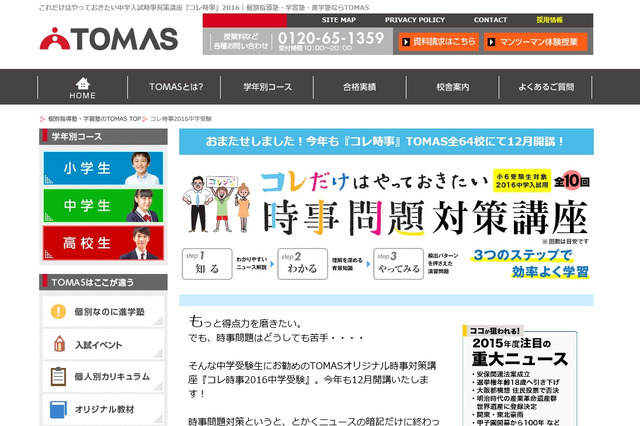Image resolution: width=640 pixels, height=426 pixels.
Task: Open the 個人別カリキュラム sidebar link
Action: pos(103,377)
